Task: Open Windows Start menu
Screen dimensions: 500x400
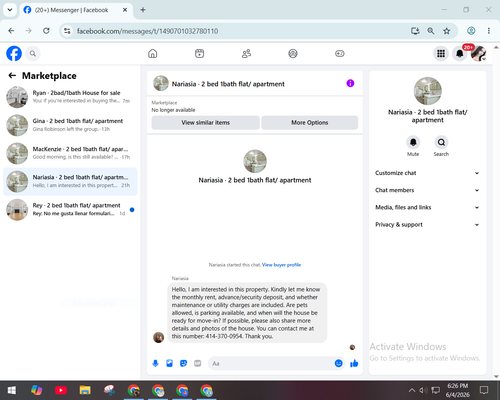Action: [12, 390]
